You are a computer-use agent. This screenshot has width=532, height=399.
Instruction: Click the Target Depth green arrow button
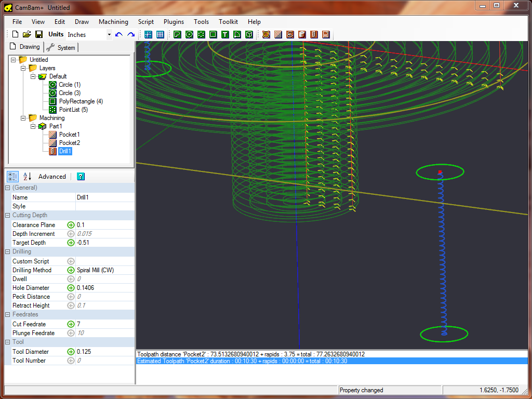(71, 243)
